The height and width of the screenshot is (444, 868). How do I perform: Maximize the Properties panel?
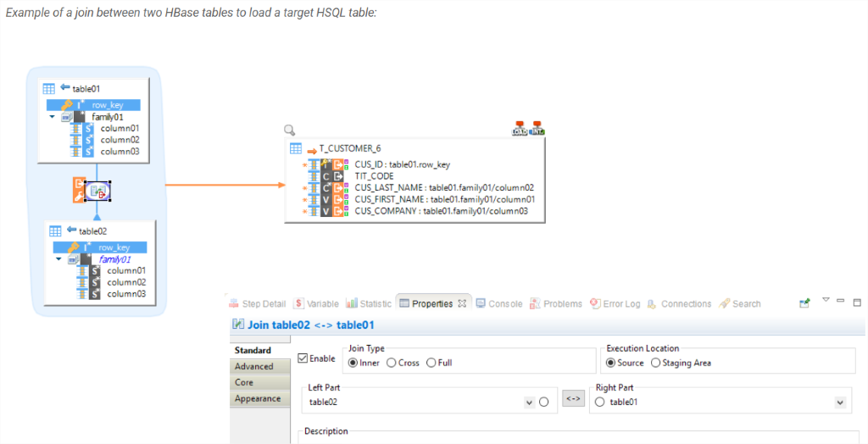(857, 302)
